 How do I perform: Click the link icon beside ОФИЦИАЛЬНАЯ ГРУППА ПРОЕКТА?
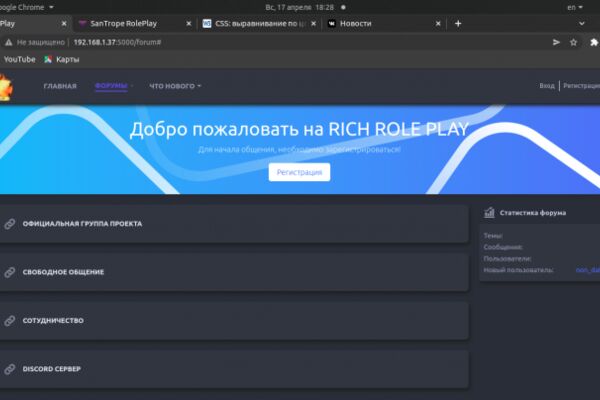click(10, 224)
